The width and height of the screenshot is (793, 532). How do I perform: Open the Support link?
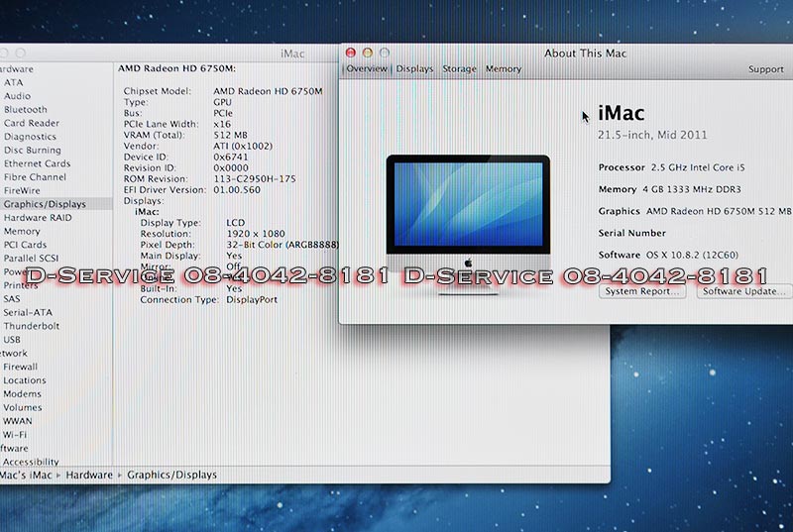coord(765,69)
